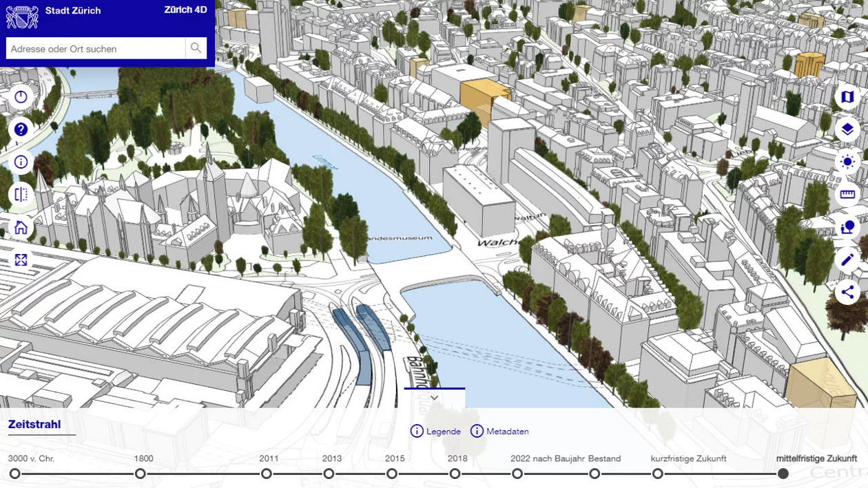Select the 'kurzfristige Zukunft' timeline point
This screenshot has height=488, width=868.
[x=658, y=474]
